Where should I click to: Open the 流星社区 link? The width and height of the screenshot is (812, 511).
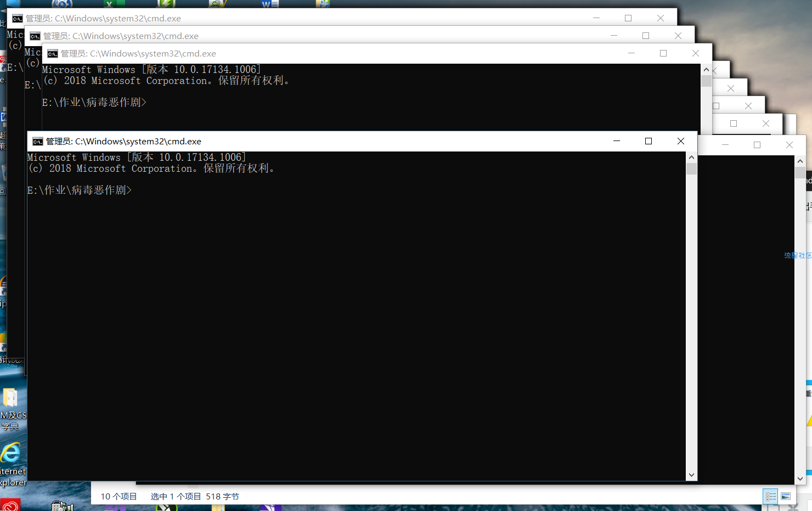click(797, 255)
